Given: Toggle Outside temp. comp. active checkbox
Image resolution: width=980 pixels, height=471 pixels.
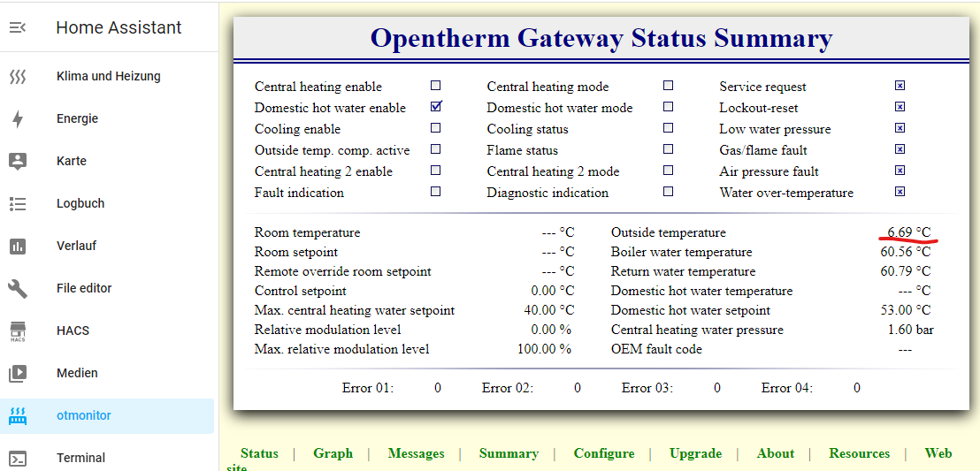Looking at the screenshot, I should point(436,149).
